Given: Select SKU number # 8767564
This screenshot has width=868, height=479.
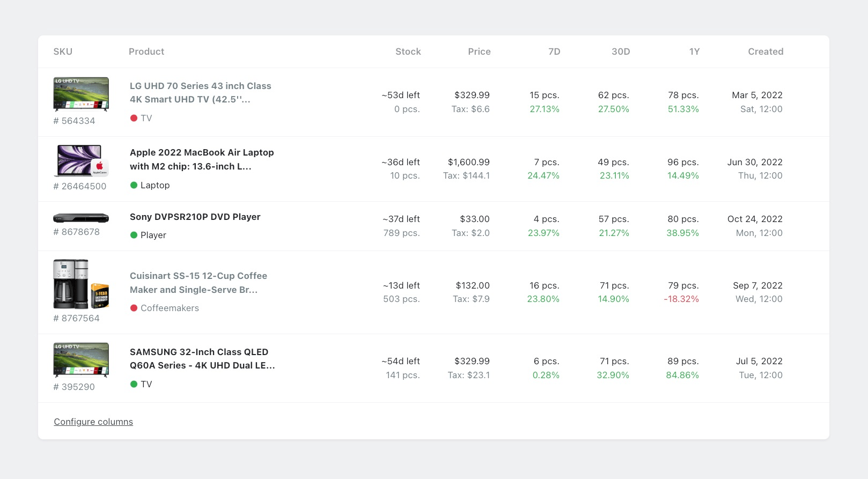Looking at the screenshot, I should click(77, 318).
